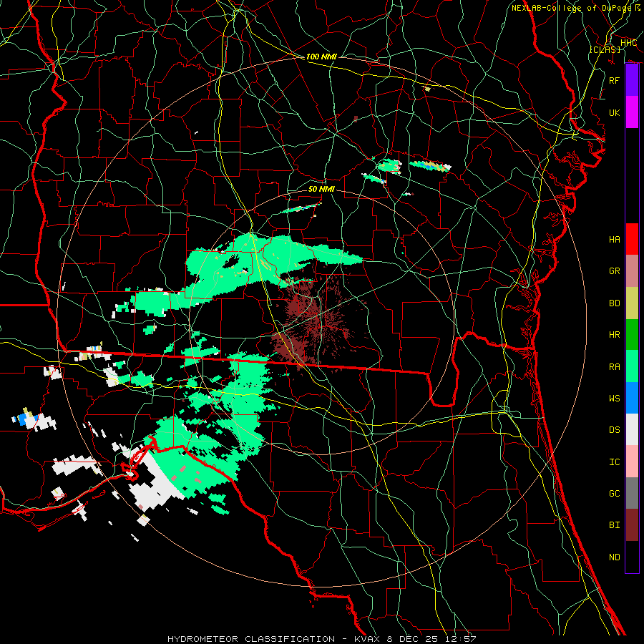Click the "BI" legend label

(x=614, y=525)
